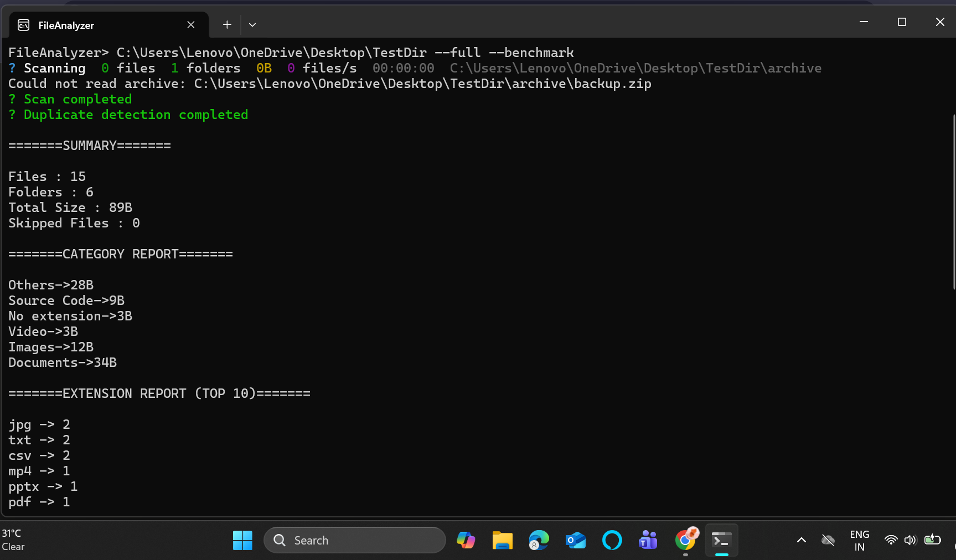
Task: Click the 'Images->12B' line
Action: [x=51, y=347]
